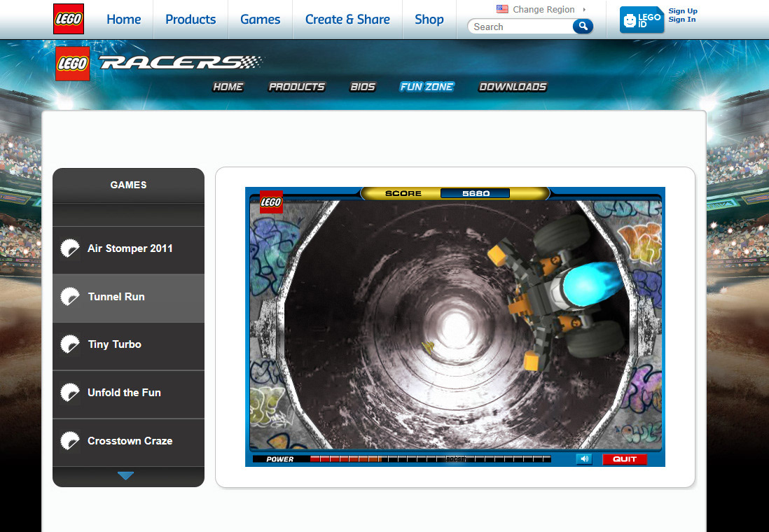Click the LEGO Racers banner logo
The height and width of the screenshot is (532, 769).
[x=160, y=63]
